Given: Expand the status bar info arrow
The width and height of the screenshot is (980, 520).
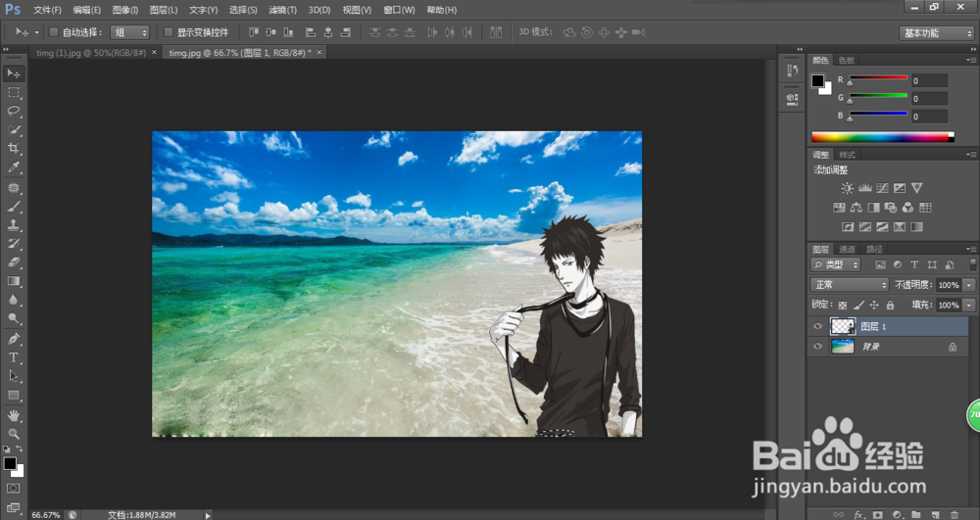Looking at the screenshot, I should [x=208, y=515].
